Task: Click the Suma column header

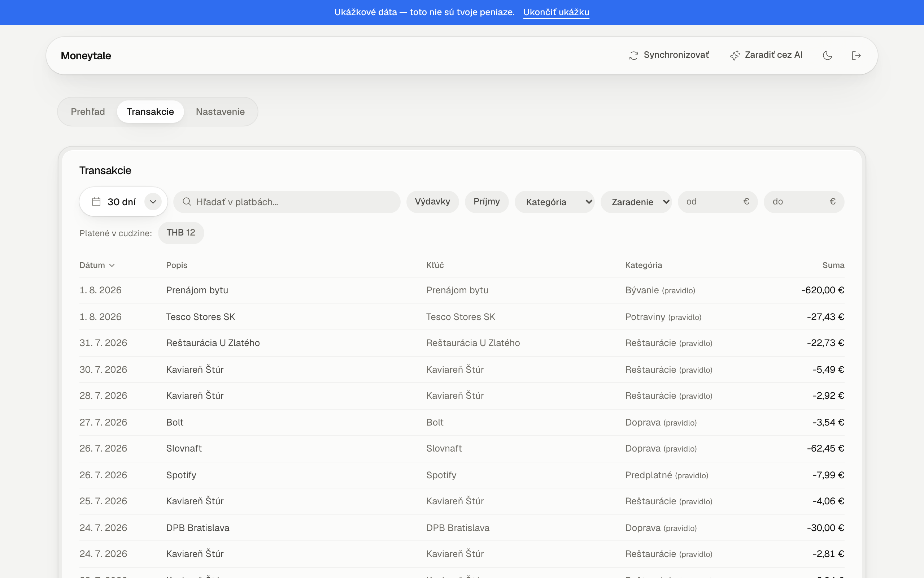Action: [833, 265]
